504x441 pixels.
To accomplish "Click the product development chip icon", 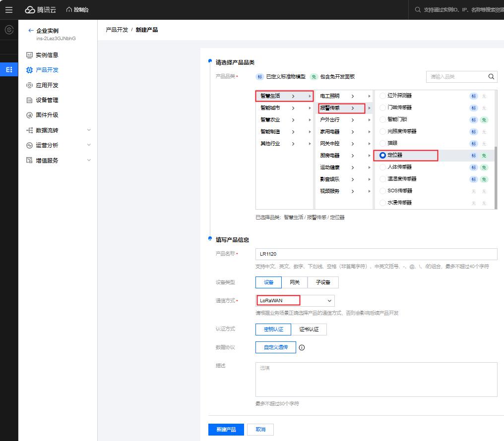I will click(29, 70).
